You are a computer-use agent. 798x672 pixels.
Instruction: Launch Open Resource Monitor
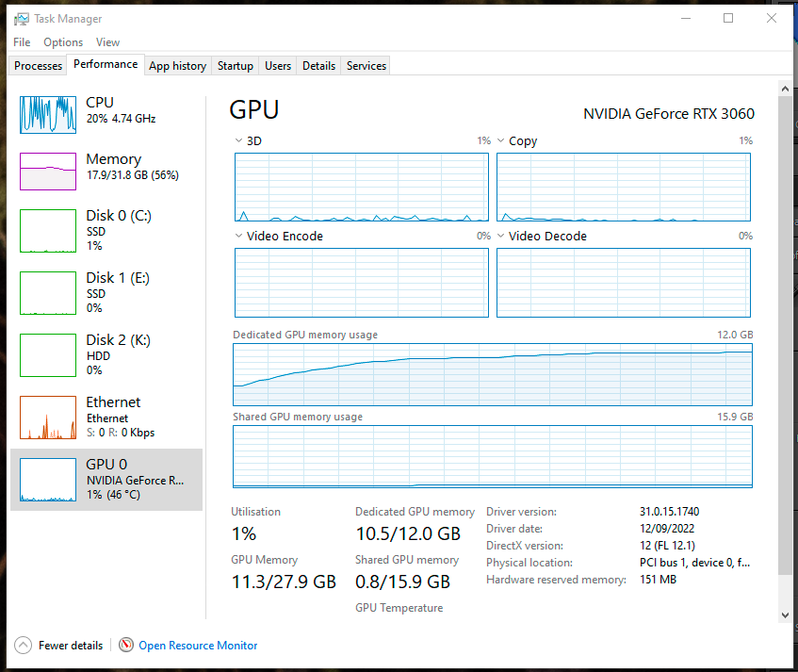(x=198, y=645)
